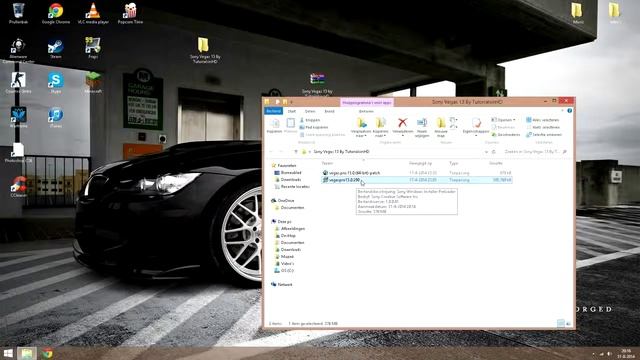Select the Steam desktop shortcut
The image size is (640, 360).
click(x=56, y=49)
